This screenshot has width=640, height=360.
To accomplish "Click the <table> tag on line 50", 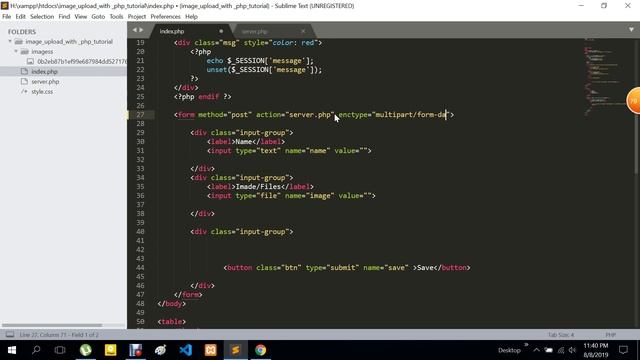I will (x=171, y=322).
